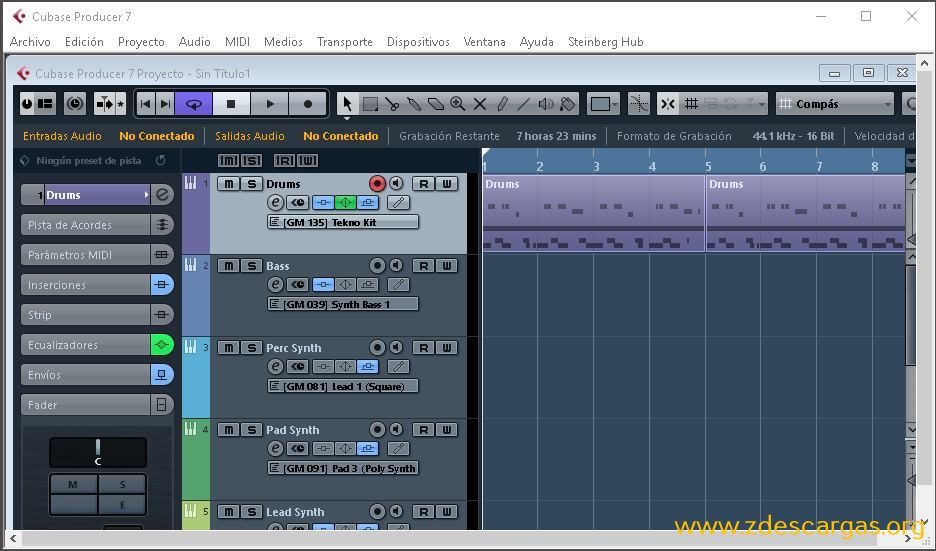Image resolution: width=936 pixels, height=551 pixels.
Task: Click Perc Synth edit in-place pencil icon
Action: (399, 367)
